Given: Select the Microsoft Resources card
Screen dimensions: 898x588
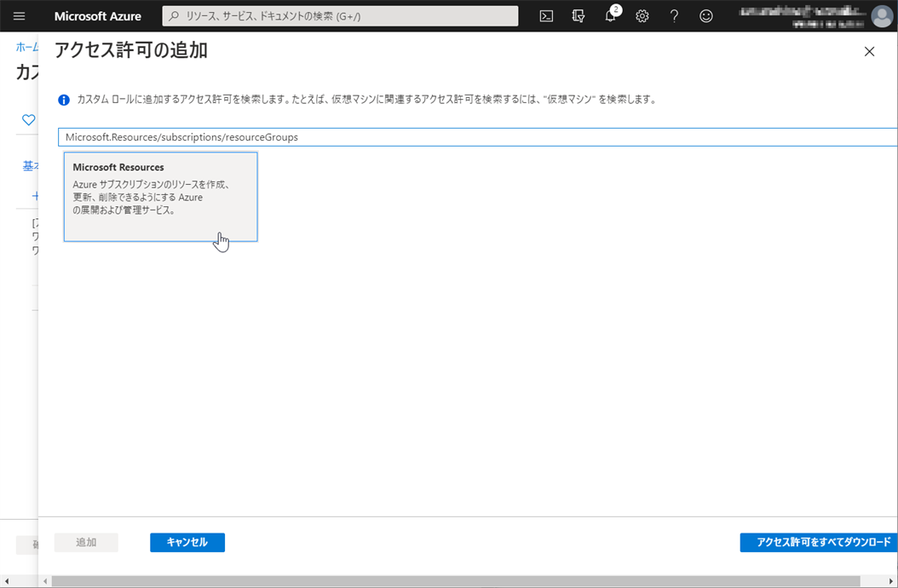Looking at the screenshot, I should pos(161,197).
